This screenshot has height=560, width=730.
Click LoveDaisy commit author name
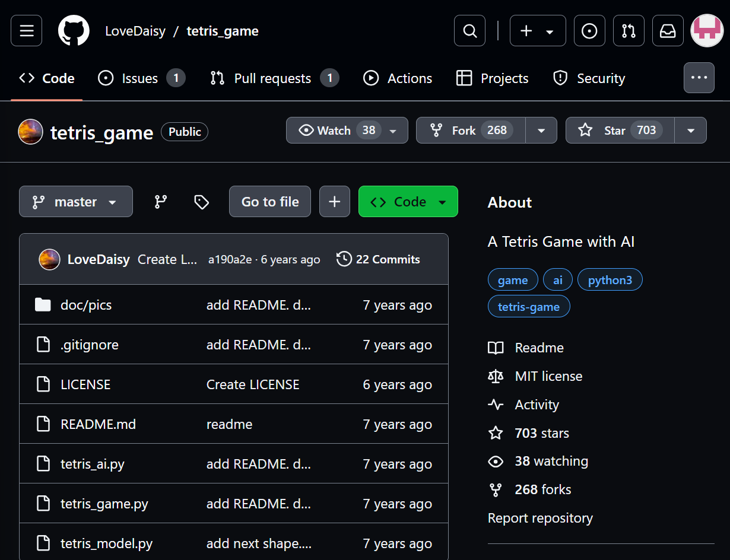99,259
